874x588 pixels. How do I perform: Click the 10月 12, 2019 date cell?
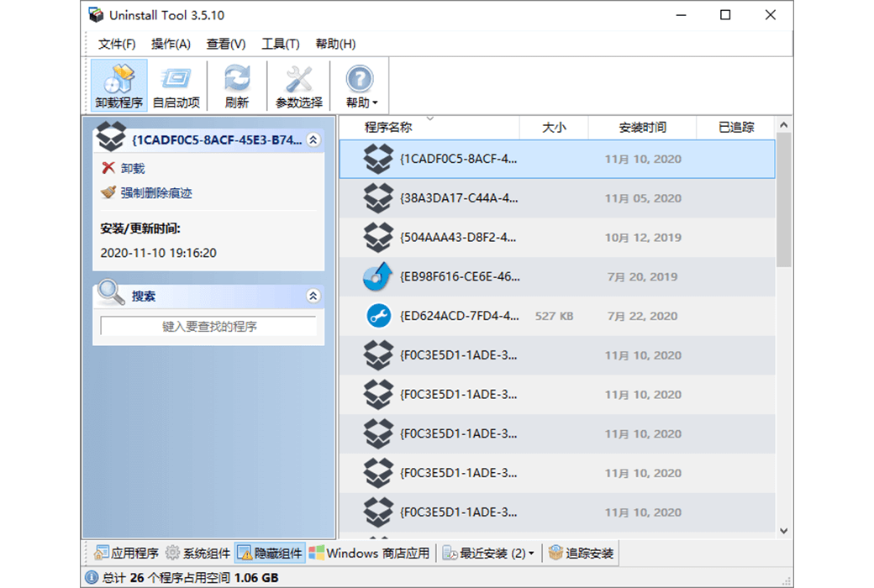[643, 238]
